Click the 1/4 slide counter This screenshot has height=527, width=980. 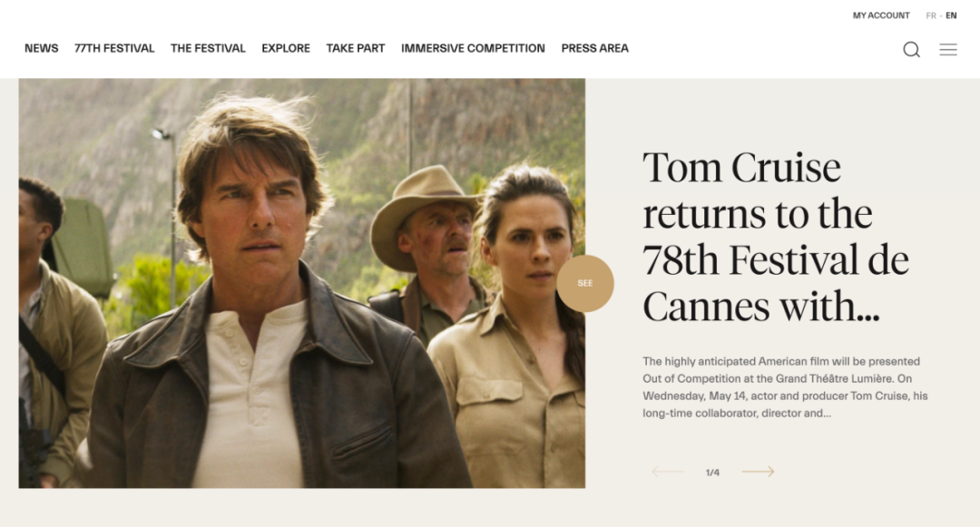pos(712,473)
